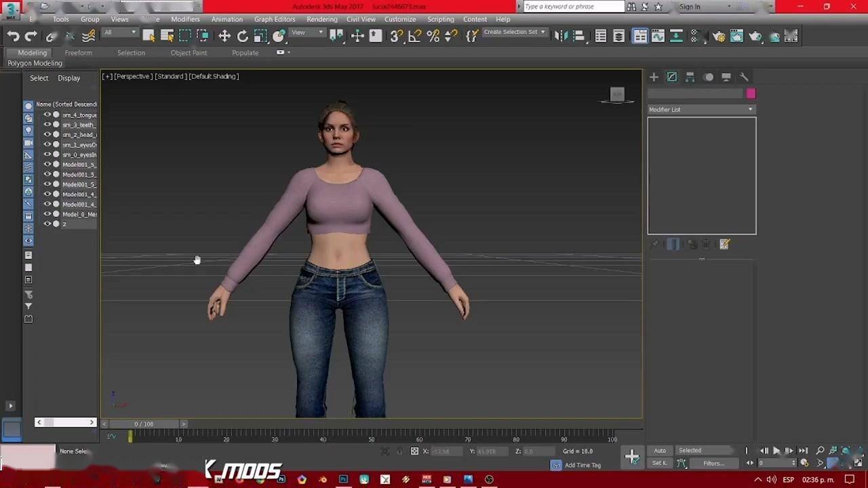Click the Auto key button
Image resolution: width=868 pixels, height=488 pixels.
click(660, 451)
